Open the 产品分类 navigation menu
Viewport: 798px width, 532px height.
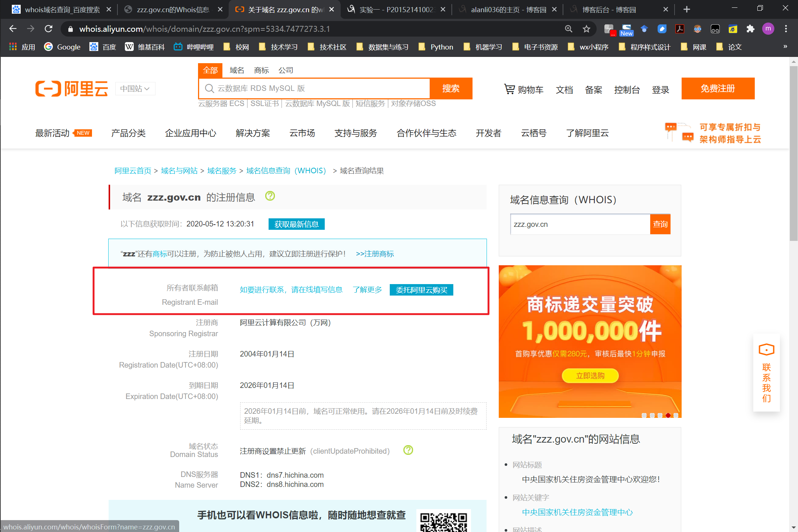click(128, 133)
